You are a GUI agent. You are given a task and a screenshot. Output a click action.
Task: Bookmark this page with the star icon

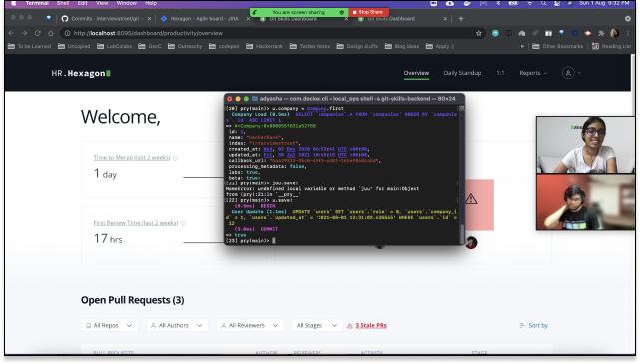pyautogui.click(x=479, y=33)
